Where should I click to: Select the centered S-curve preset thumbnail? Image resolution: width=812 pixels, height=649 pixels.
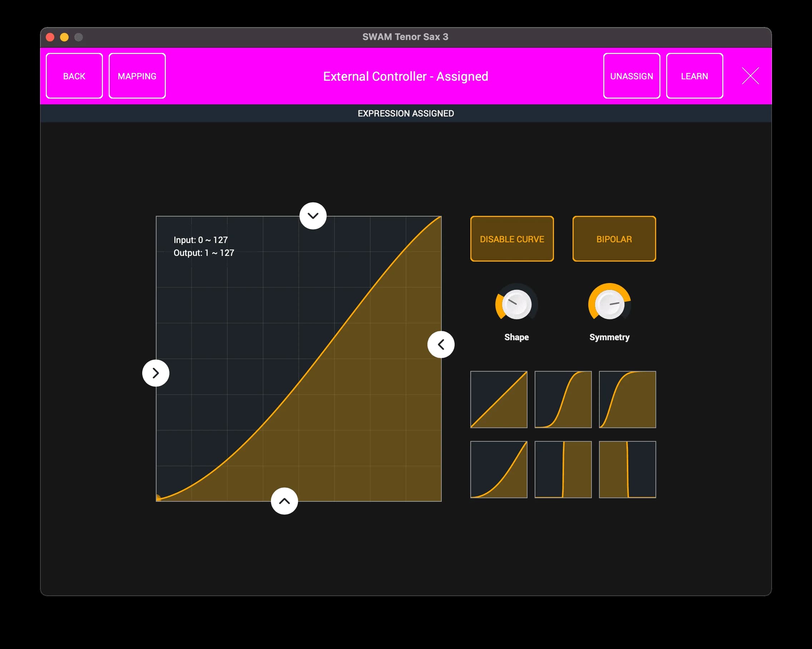563,399
